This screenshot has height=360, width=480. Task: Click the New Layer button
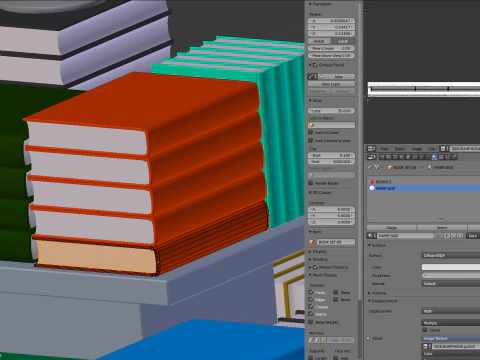tap(331, 84)
